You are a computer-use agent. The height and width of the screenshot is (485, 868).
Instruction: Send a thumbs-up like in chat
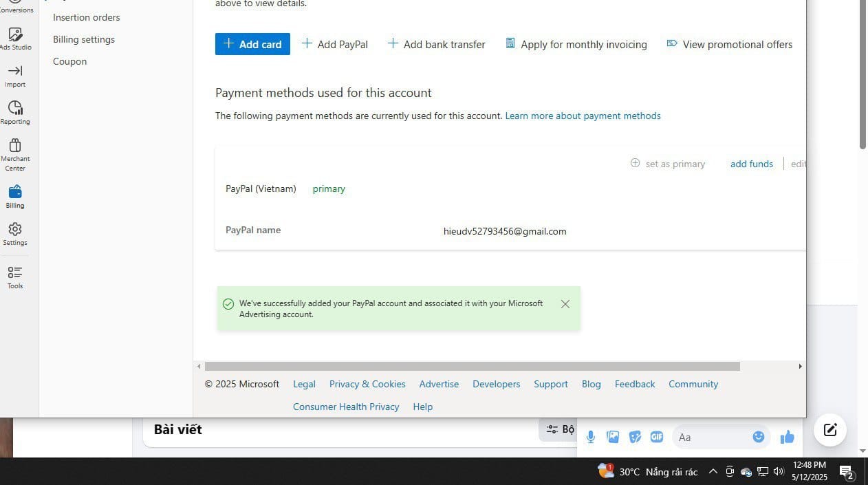tap(788, 437)
